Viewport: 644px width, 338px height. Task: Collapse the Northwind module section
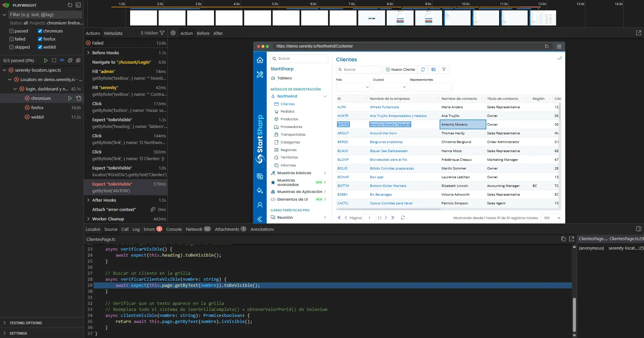(x=325, y=96)
